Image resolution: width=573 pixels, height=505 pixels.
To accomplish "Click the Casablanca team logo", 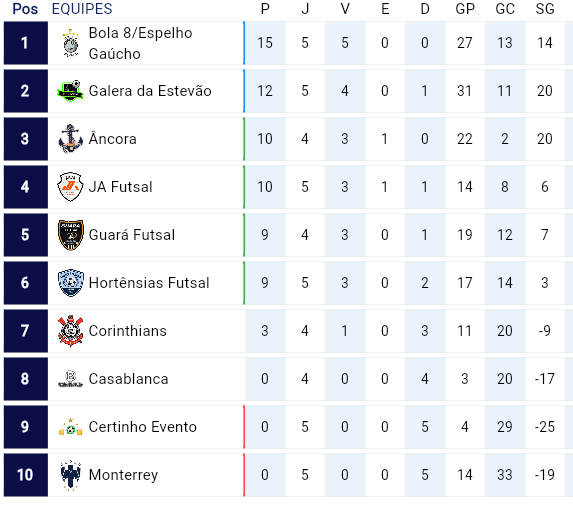I will pos(71,379).
